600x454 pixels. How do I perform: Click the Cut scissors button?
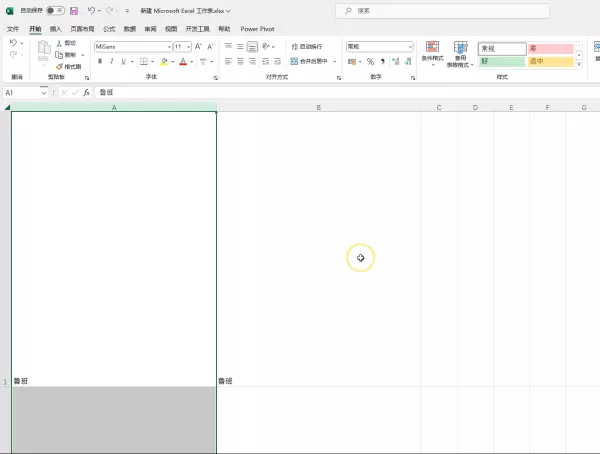tap(66, 43)
